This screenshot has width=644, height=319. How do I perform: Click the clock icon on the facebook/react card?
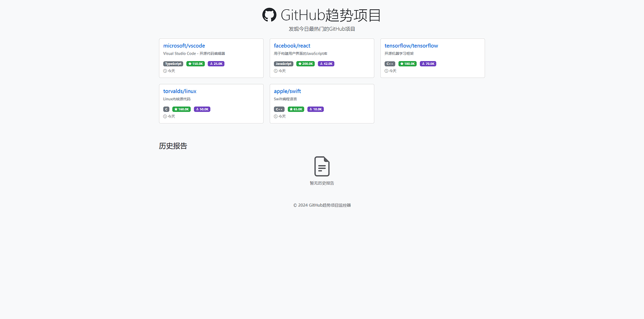coord(275,70)
